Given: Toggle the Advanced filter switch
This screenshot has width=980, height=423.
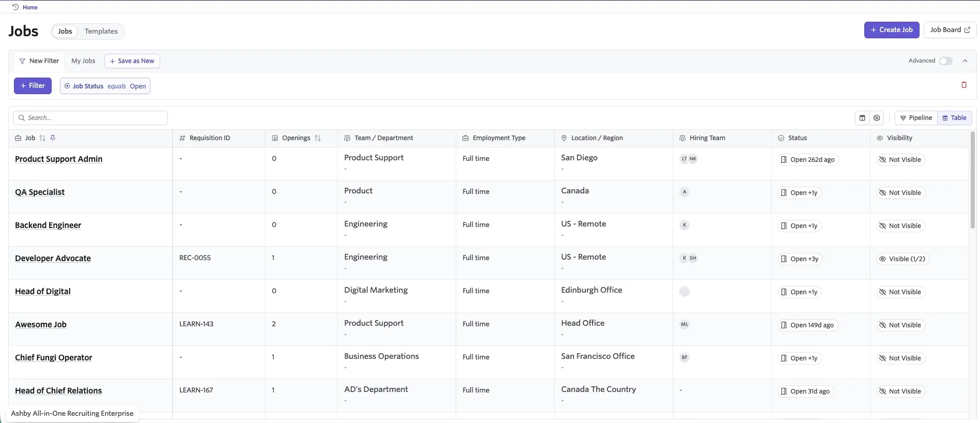Looking at the screenshot, I should pos(946,61).
